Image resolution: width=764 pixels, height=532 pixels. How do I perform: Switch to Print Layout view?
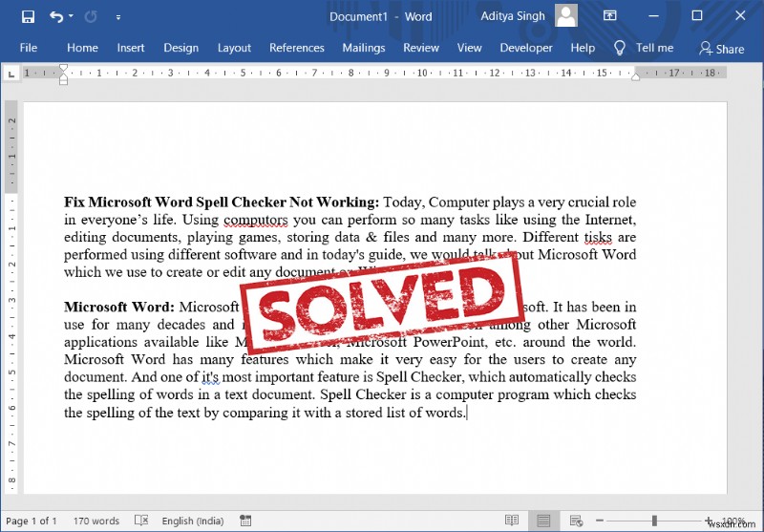(x=543, y=521)
